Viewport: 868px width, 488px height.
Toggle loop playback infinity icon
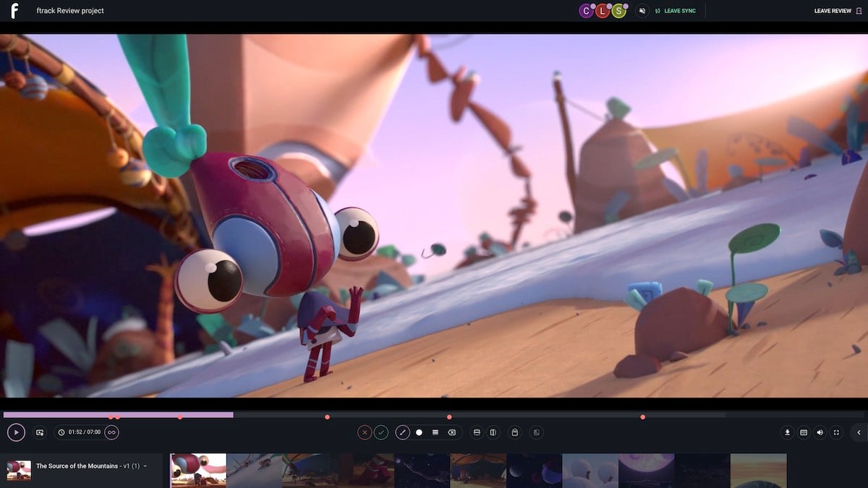[111, 432]
